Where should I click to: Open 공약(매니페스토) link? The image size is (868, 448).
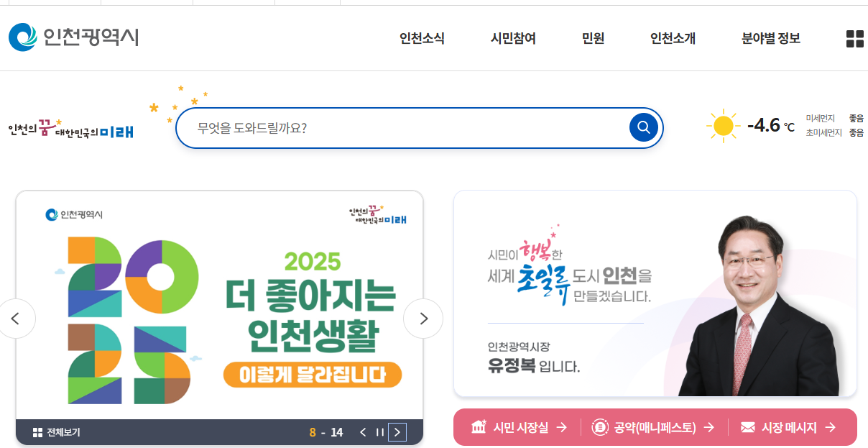653,427
